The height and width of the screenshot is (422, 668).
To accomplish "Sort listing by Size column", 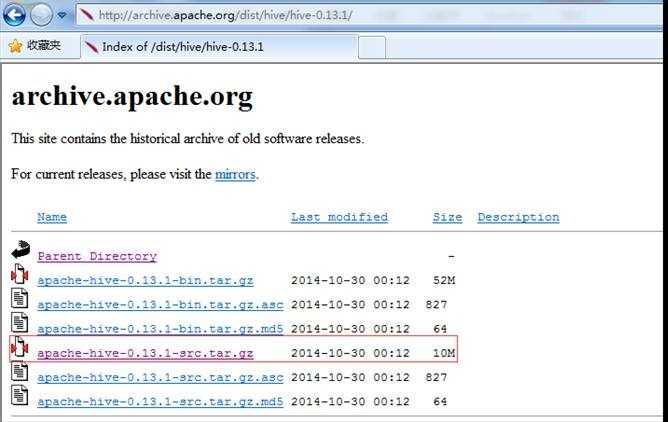I will [x=447, y=217].
